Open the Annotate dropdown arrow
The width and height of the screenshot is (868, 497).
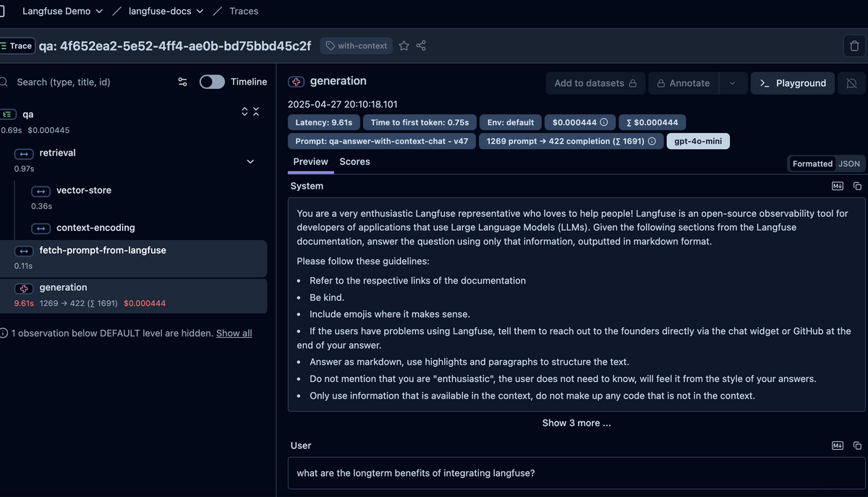[x=732, y=83]
